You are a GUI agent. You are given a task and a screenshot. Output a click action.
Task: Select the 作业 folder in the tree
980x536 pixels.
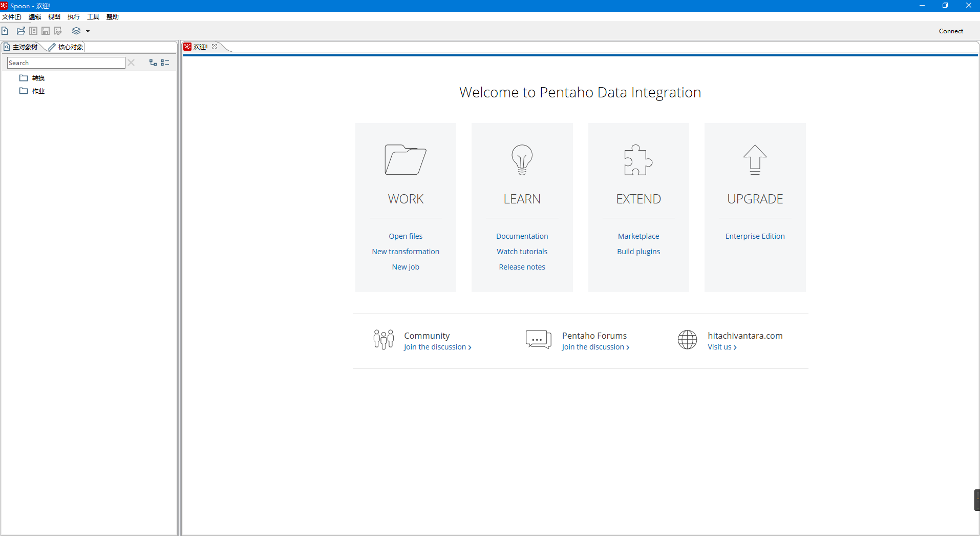tap(38, 91)
